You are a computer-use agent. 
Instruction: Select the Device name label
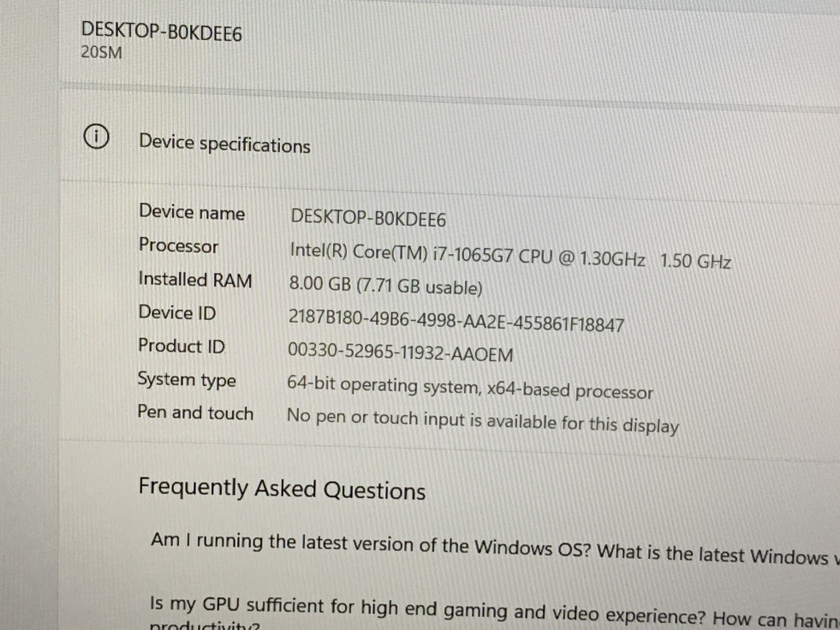click(x=192, y=212)
